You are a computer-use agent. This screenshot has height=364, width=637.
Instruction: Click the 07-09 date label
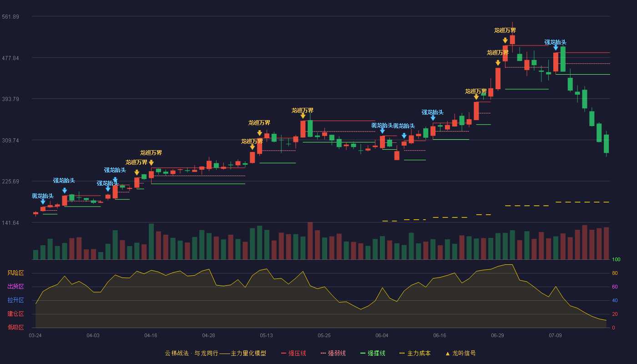(555, 335)
